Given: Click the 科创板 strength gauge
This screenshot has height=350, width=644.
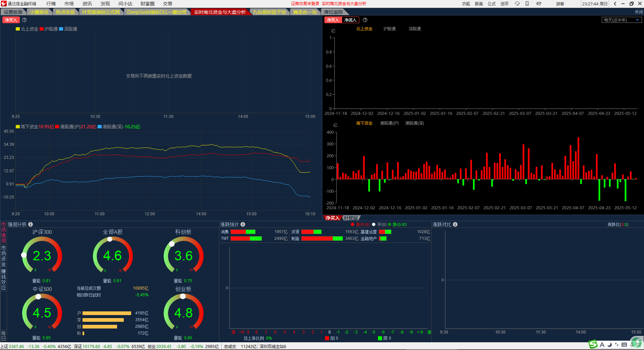Looking at the screenshot, I should click(183, 255).
